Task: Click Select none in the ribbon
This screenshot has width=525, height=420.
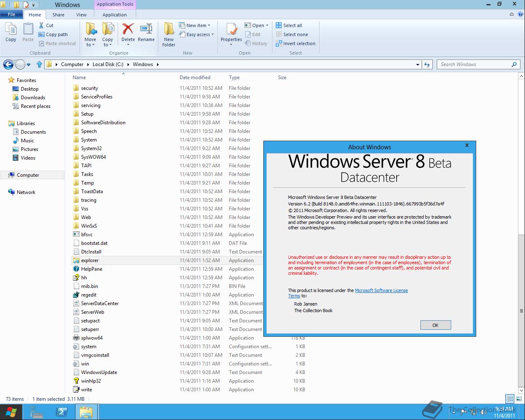Action: pyautogui.click(x=292, y=34)
